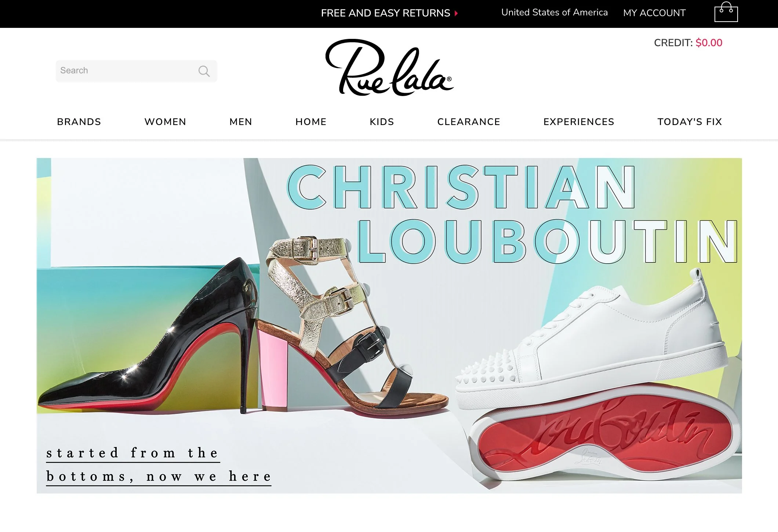Select the Women category
Image resolution: width=778 pixels, height=532 pixels.
165,122
